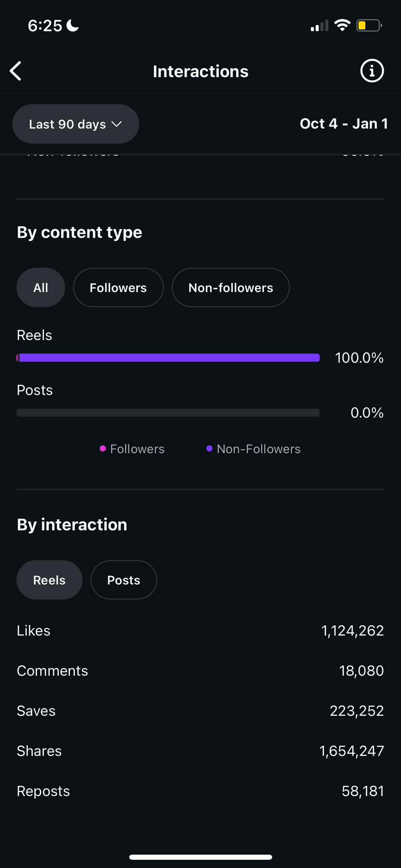
Task: Tap the purple Non-Followers legend dot
Action: coord(209,448)
